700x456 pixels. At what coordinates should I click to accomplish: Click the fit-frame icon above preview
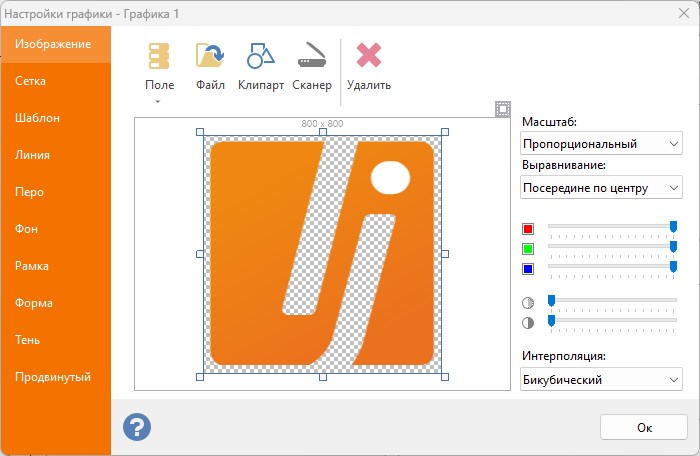tap(503, 109)
